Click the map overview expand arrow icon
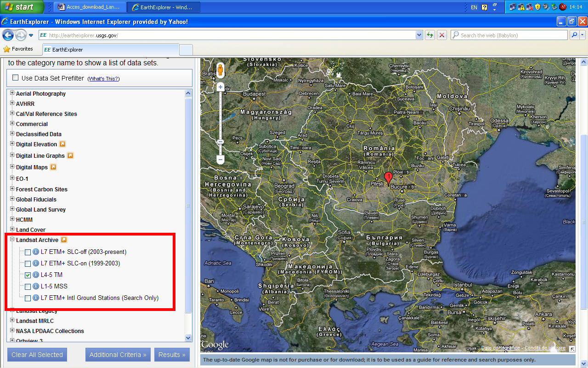Viewport: 588px width, 368px height. [x=572, y=349]
